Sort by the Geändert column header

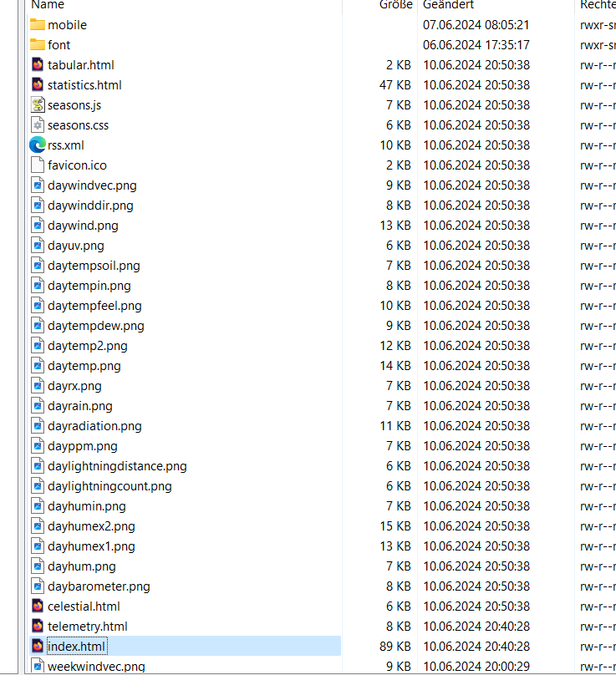click(x=449, y=5)
